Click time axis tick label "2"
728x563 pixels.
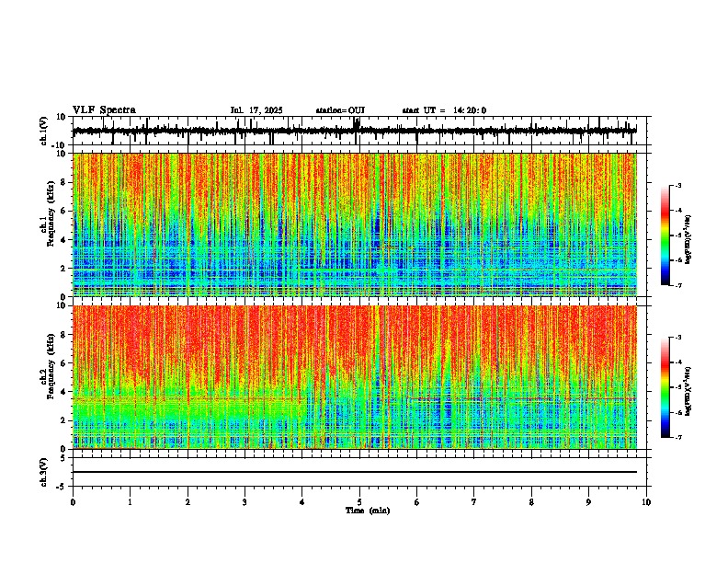click(x=188, y=502)
